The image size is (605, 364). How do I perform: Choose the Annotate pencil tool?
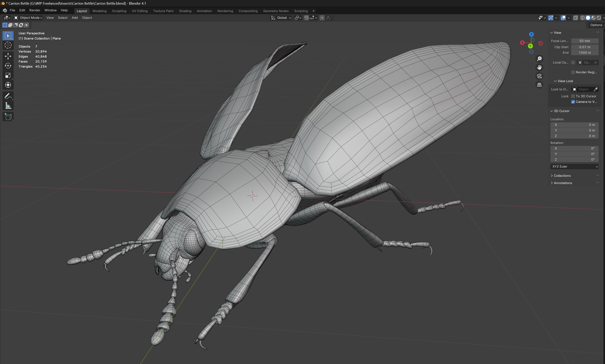(8, 96)
